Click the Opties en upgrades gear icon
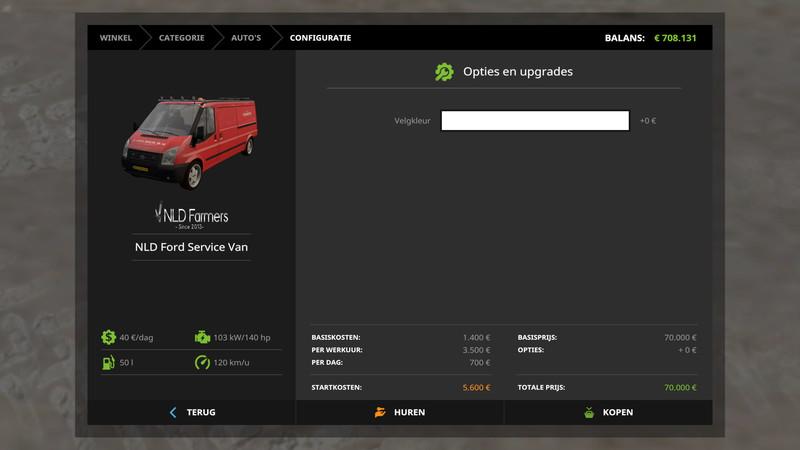This screenshot has width=800, height=450. coord(444,72)
